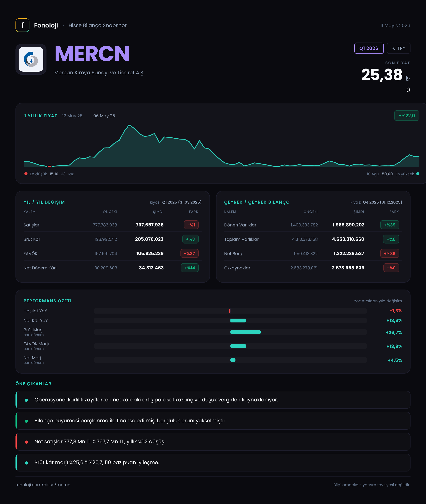426x504 pixels.
Task: Click Brüt Kâr current value 205.076.023
Action: coord(149,239)
